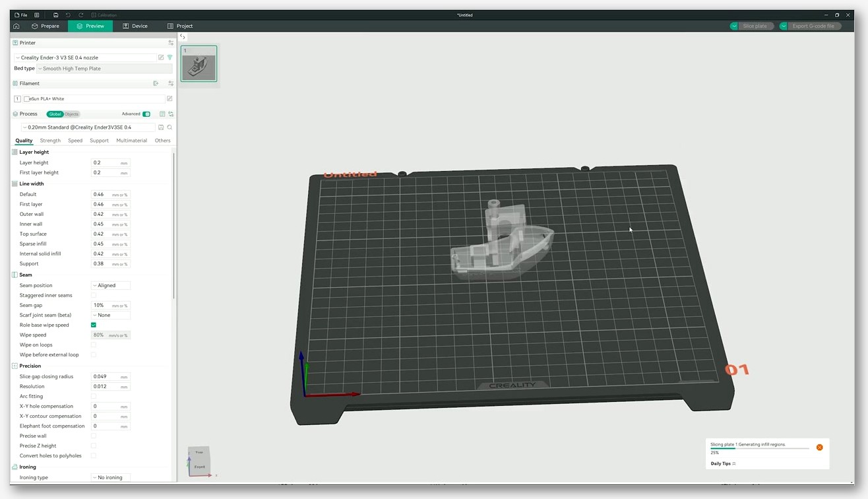Collapse the left sidebar with arrow icon
Viewport: 868px width, 499px height.
tap(183, 37)
